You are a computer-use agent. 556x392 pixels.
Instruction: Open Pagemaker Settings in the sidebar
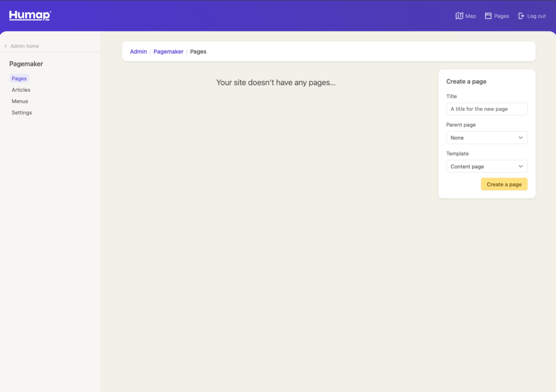(22, 113)
